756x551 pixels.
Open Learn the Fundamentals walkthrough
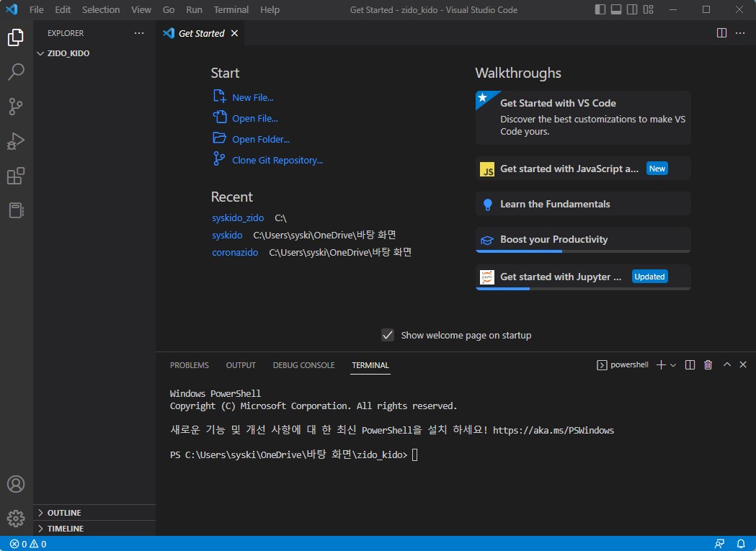583,204
